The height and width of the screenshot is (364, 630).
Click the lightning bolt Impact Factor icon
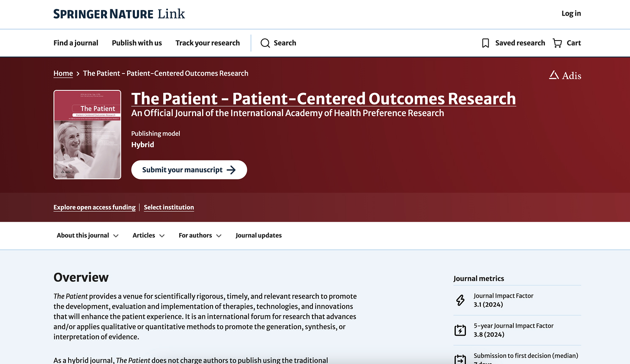pyautogui.click(x=460, y=300)
